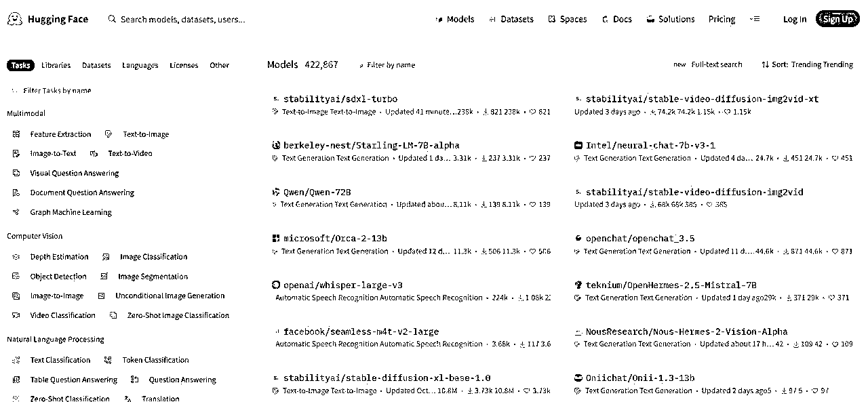This screenshot has height=402, width=868.
Task: Expand the extra navigation menu icon
Action: [x=755, y=19]
